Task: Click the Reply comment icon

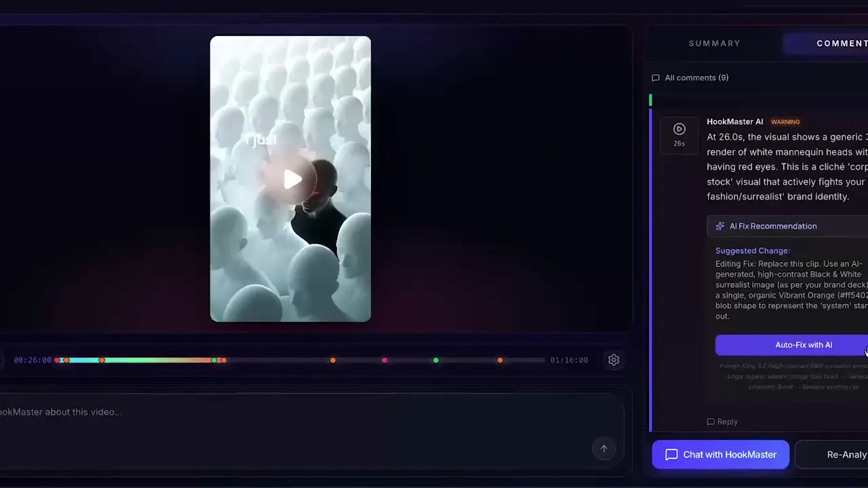Action: [x=711, y=422]
